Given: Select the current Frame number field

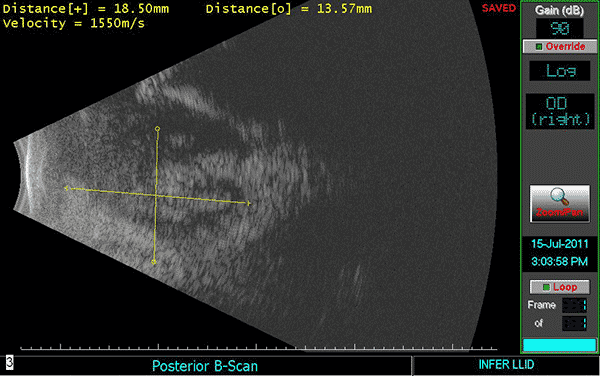Looking at the screenshot, I should coord(574,305).
